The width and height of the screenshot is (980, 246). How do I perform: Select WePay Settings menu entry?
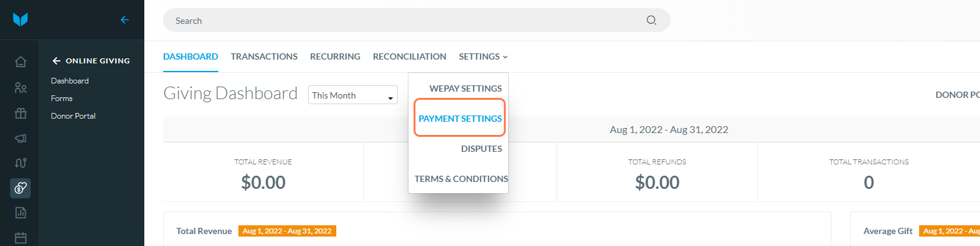tap(466, 88)
